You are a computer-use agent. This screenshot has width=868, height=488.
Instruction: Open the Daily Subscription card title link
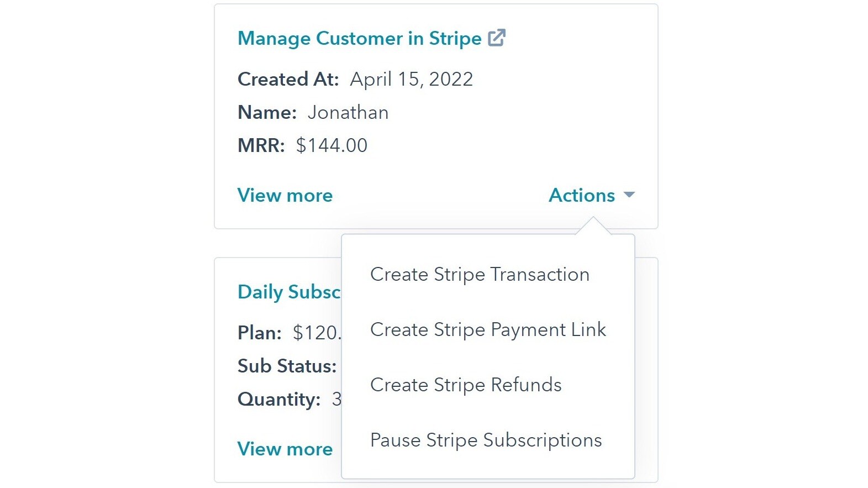tap(289, 292)
